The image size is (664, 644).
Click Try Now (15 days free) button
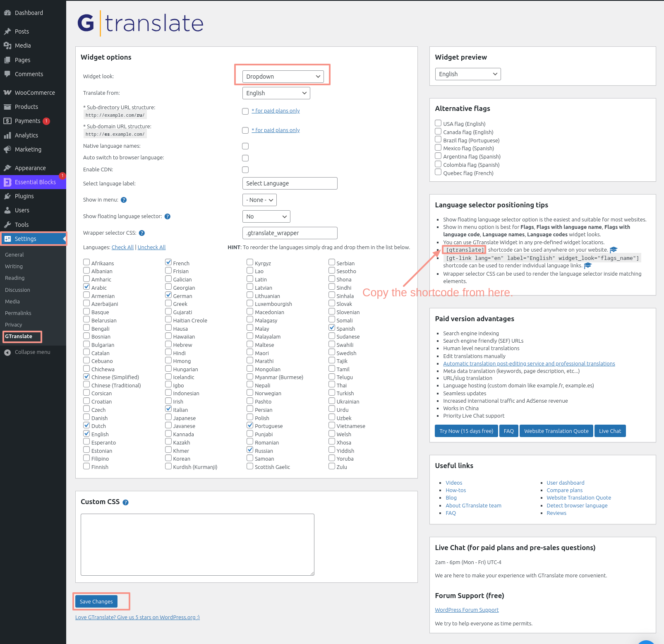point(466,431)
